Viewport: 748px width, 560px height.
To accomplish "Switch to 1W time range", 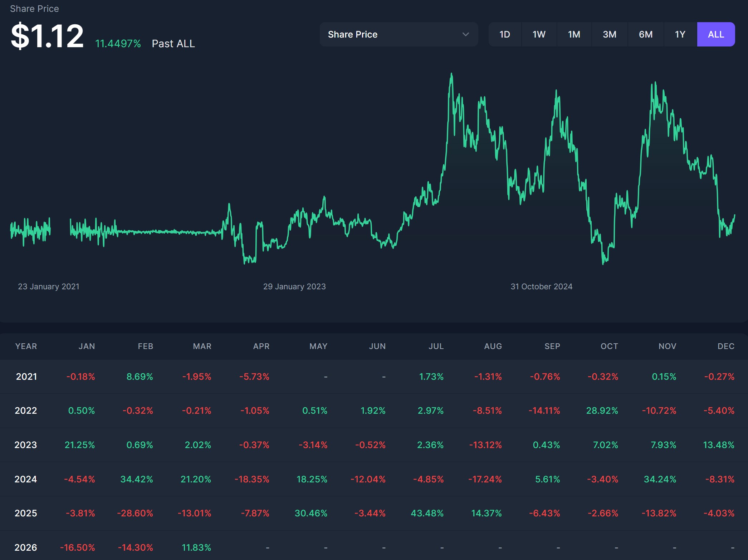I will (539, 34).
